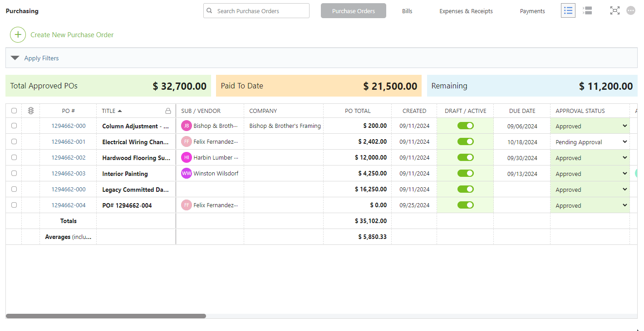This screenshot has height=331, width=644.
Task: Click the HI Harbin Lumber avatar
Action: (187, 158)
